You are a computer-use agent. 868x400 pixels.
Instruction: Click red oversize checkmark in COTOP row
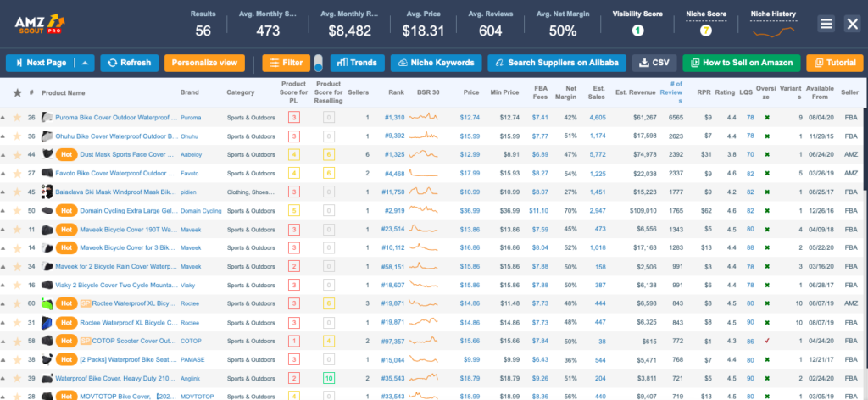tap(766, 341)
